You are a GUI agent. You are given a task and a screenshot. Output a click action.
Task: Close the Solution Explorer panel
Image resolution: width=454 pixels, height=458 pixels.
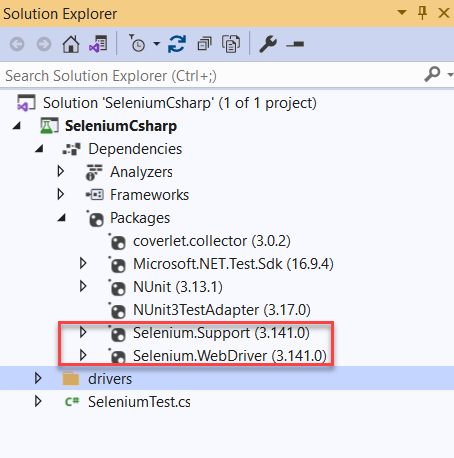click(x=444, y=13)
